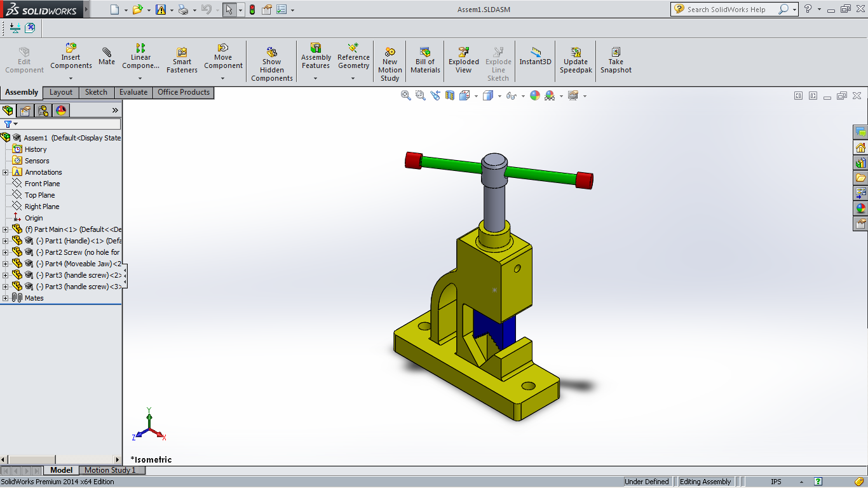Open the Reference Geometry dropdown arrow
Image resolution: width=868 pixels, height=488 pixels.
353,79
